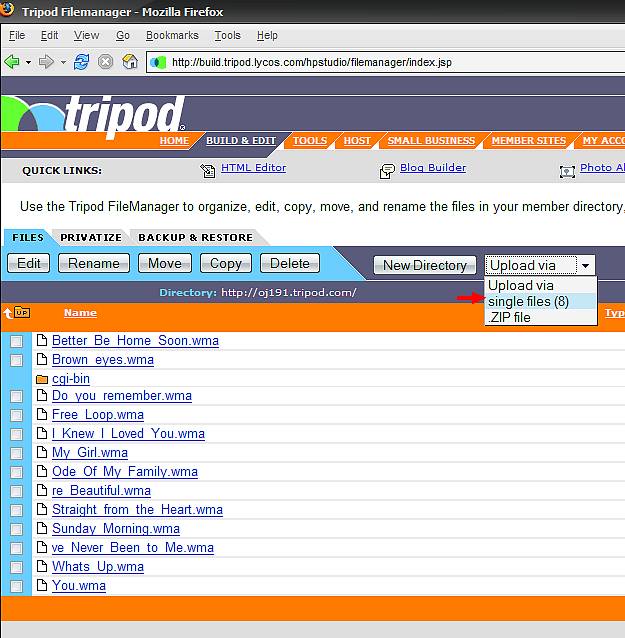The width and height of the screenshot is (625, 638).
Task: Go to the SMALL BUSINESS nav link
Action: [431, 140]
